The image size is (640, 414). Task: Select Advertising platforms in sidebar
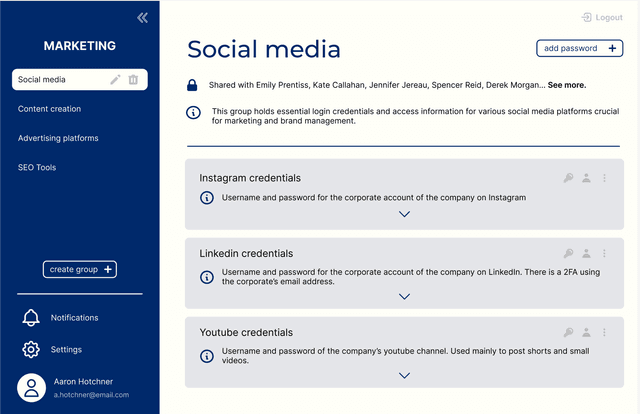coord(58,138)
